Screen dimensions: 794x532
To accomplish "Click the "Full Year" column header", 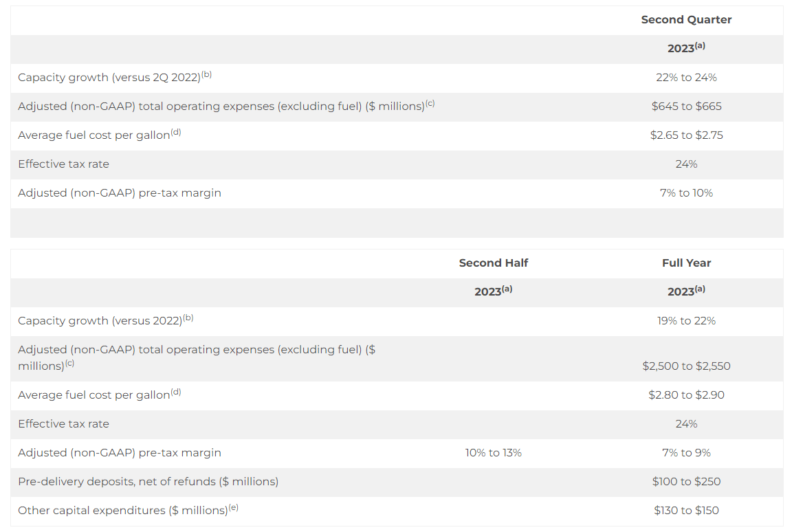I will click(x=686, y=263).
